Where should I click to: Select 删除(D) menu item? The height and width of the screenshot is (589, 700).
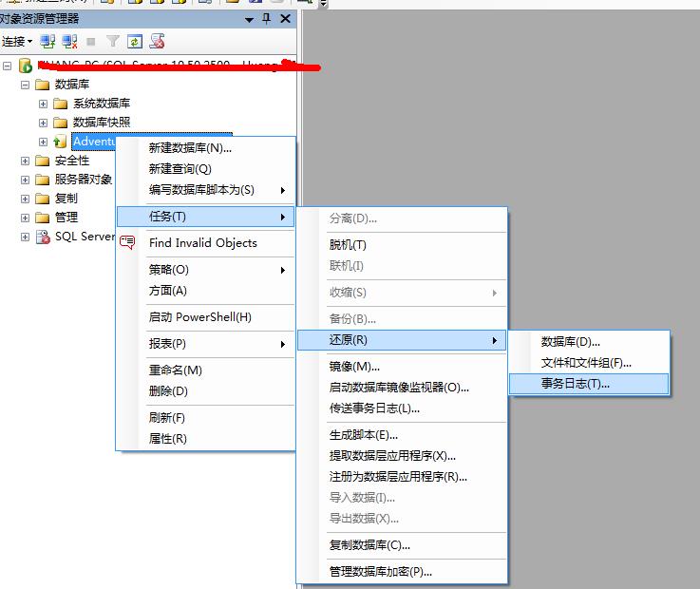click(x=206, y=391)
